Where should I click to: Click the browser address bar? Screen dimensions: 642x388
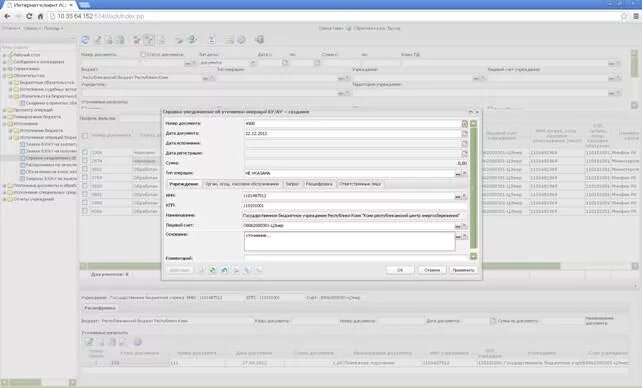coord(334,16)
